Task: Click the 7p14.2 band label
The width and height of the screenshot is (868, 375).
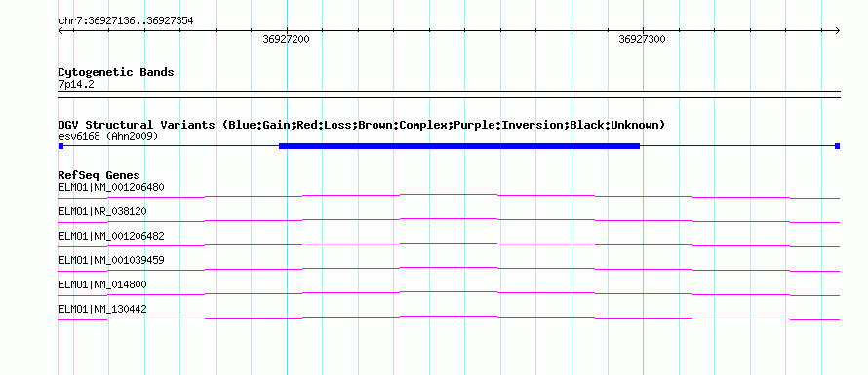Action: point(76,84)
